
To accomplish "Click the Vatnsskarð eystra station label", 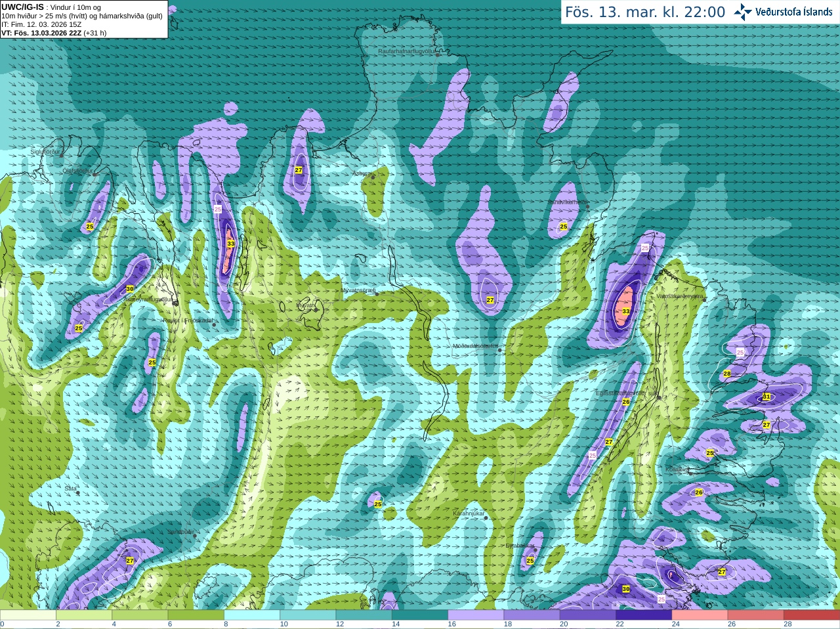I will coord(680,297).
